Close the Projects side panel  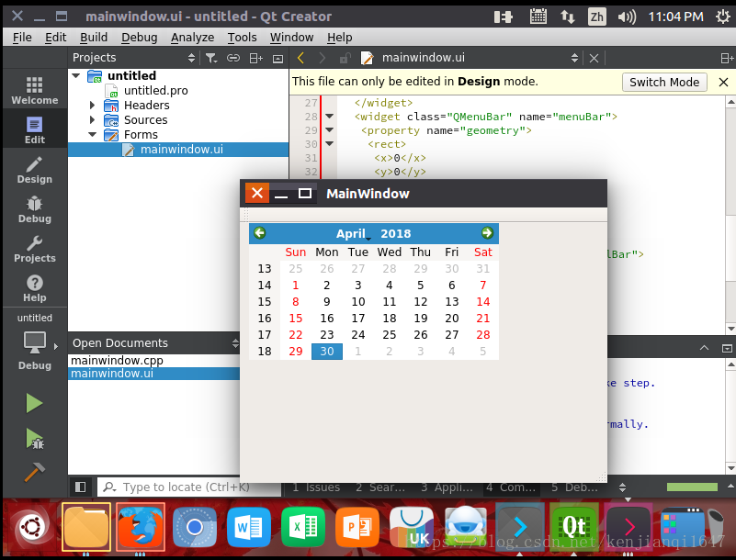[277, 58]
